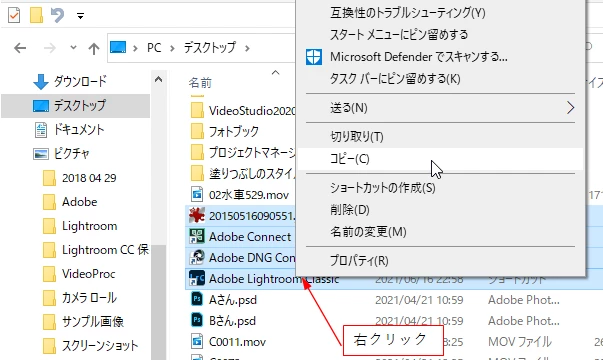Select the プロジェクトマネージ folder

242,152
